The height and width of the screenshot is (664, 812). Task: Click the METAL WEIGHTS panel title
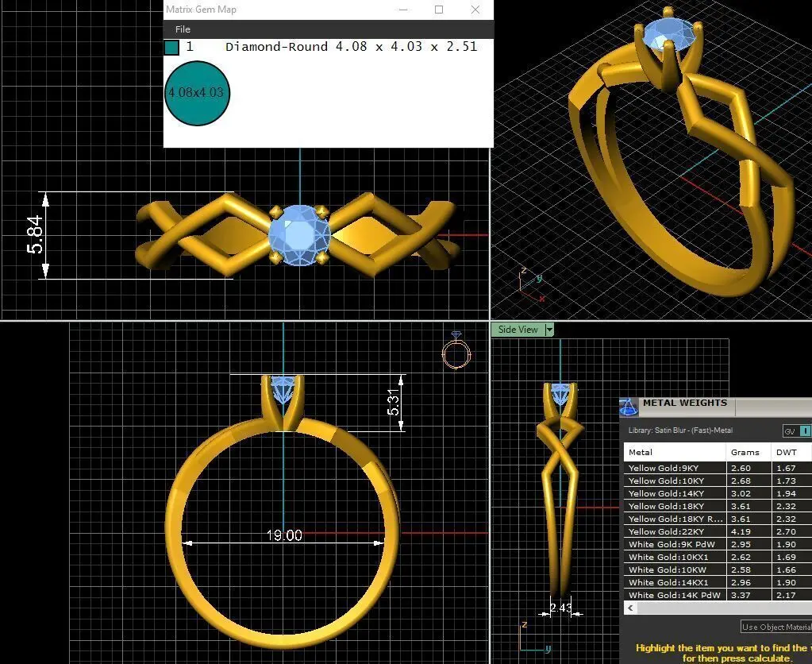tap(685, 403)
